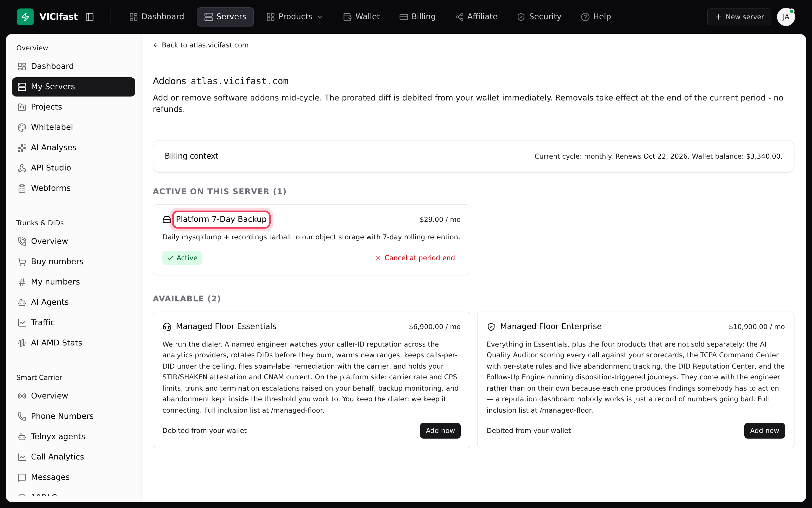This screenshot has width=812, height=508.
Task: Expand the Products dropdown menu
Action: (294, 17)
